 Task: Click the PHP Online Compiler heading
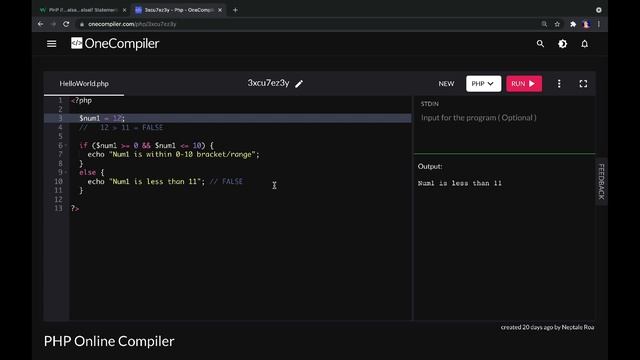pyautogui.click(x=109, y=341)
